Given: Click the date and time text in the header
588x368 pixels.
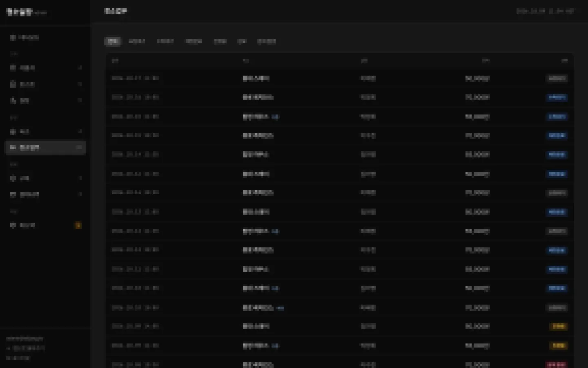Looking at the screenshot, I should pos(545,11).
